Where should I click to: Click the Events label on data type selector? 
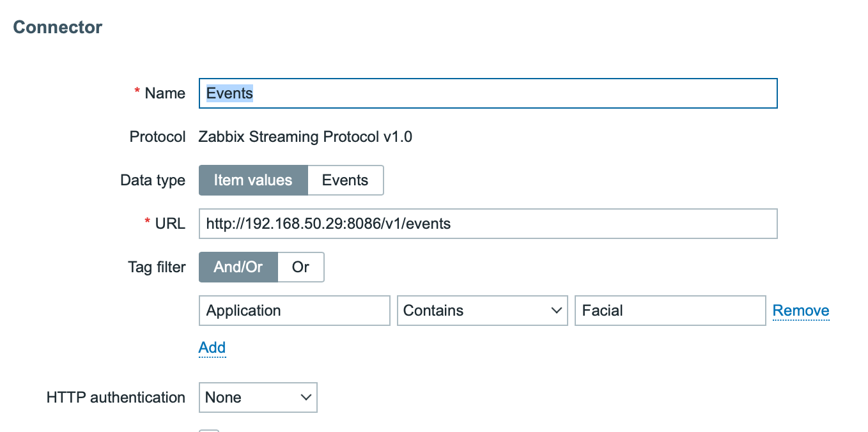click(x=345, y=180)
